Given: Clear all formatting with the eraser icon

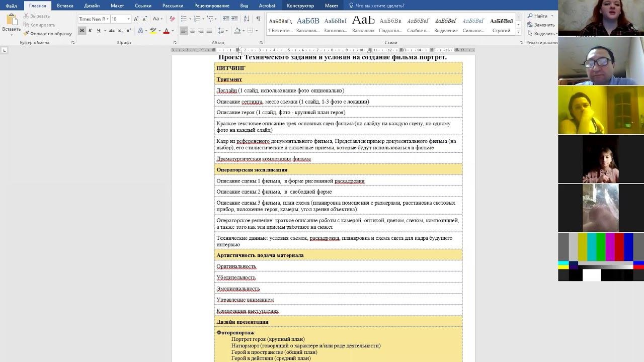Looking at the screenshot, I should (172, 19).
